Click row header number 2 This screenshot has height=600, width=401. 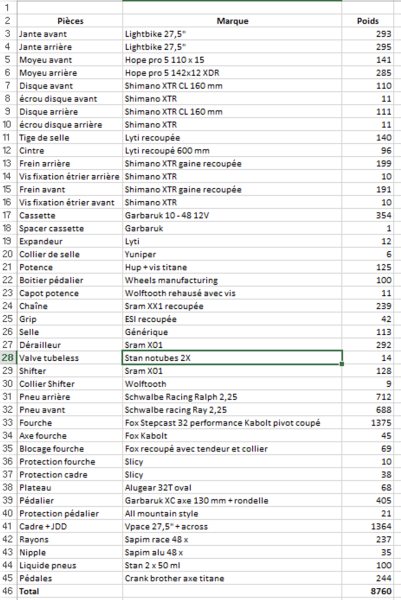pos(8,21)
